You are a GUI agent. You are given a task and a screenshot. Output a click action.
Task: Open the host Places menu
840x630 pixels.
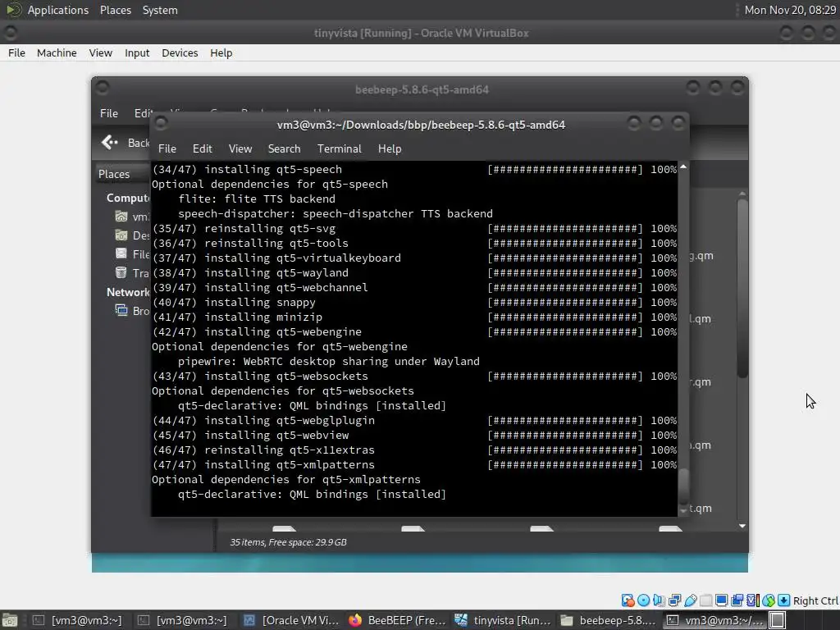(115, 10)
